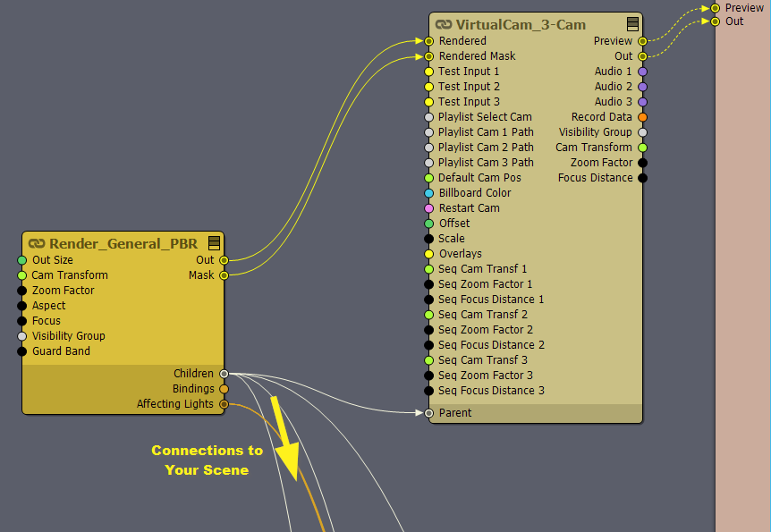
Task: Click the Preview pin on right panel
Action: (x=716, y=8)
